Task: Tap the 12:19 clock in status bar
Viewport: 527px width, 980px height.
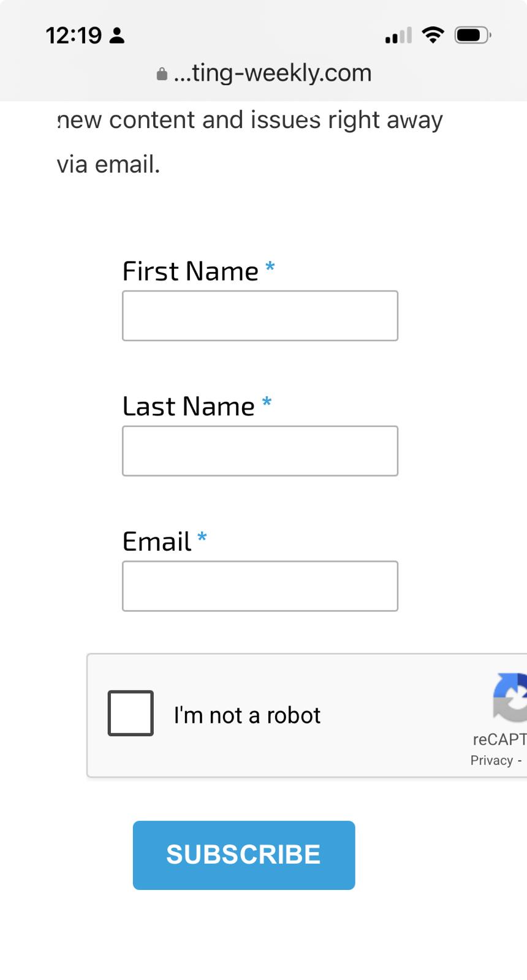Action: click(x=74, y=36)
